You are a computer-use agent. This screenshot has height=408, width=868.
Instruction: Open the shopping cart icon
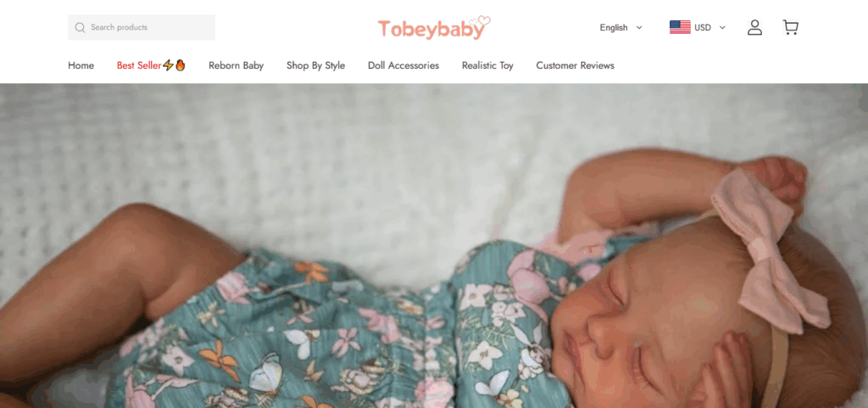point(791,28)
